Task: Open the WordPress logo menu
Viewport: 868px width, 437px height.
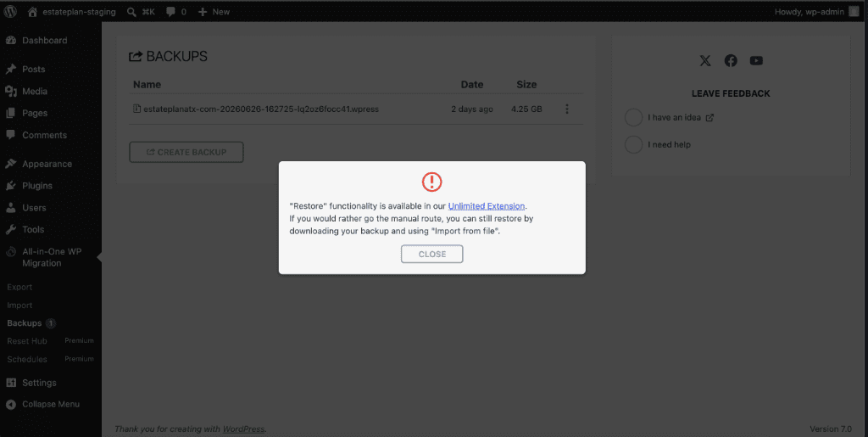Action: coord(10,12)
